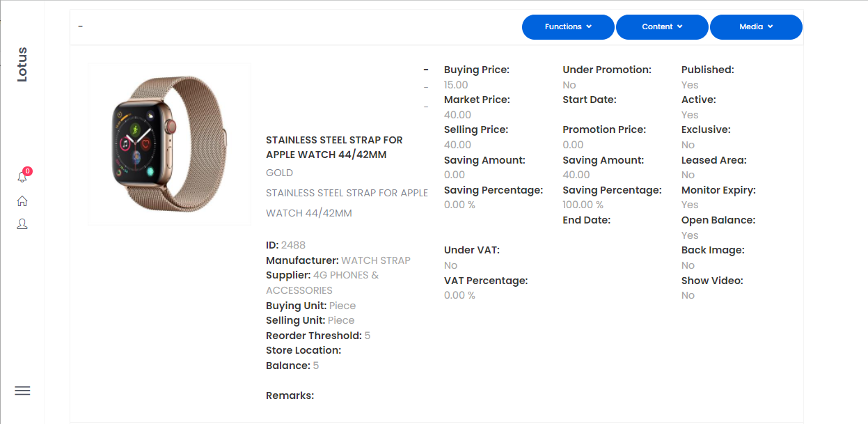Open the notifications bell icon
This screenshot has width=868, height=424.
22,177
